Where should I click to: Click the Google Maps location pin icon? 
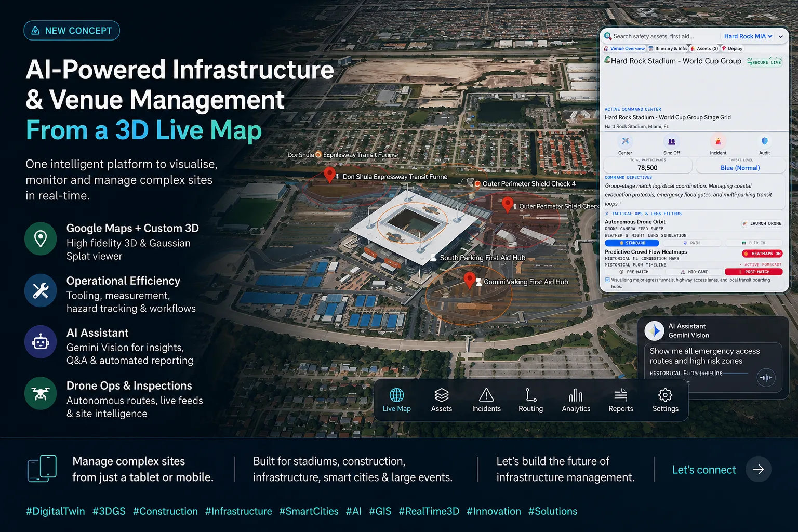point(41,238)
